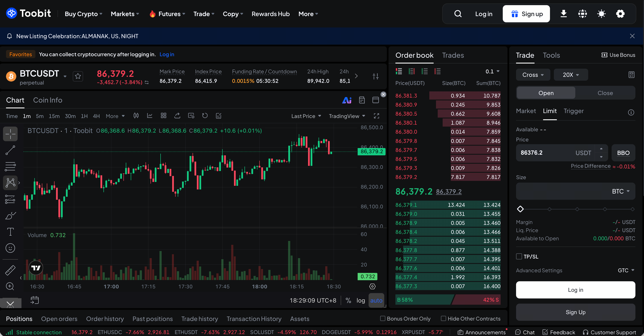
Task: Add BTCUSDT to favorites with star icon
Action: click(78, 76)
